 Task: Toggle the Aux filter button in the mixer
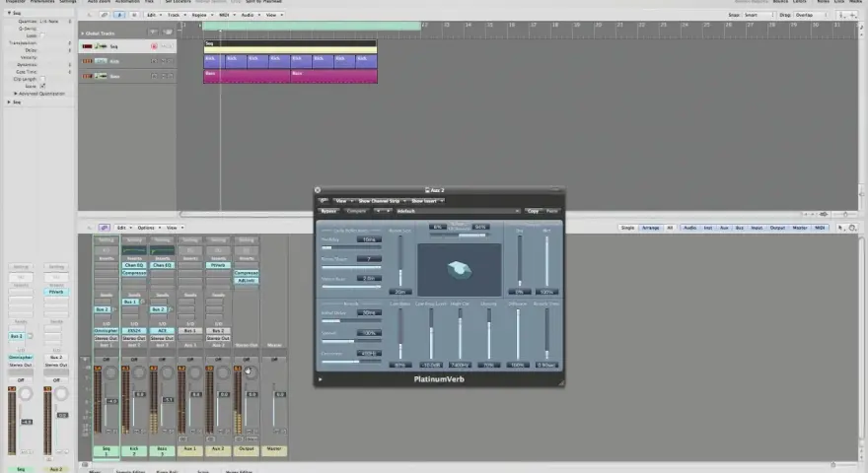(x=724, y=228)
